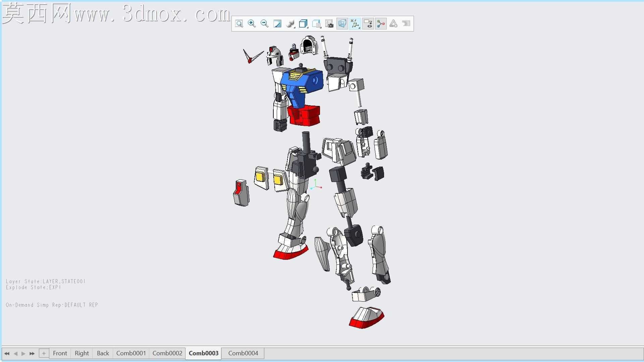Toggle the Perspective View icon
This screenshot has width=644, height=362.
(342, 24)
